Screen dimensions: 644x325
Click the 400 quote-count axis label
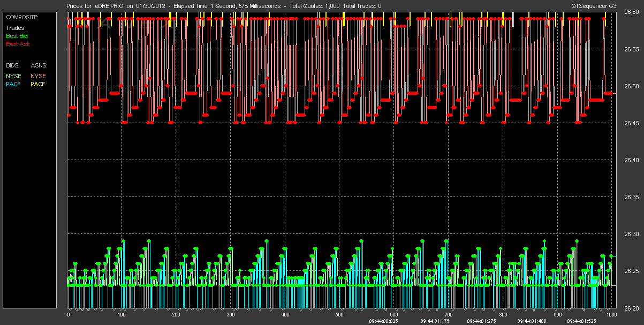pyautogui.click(x=285, y=315)
